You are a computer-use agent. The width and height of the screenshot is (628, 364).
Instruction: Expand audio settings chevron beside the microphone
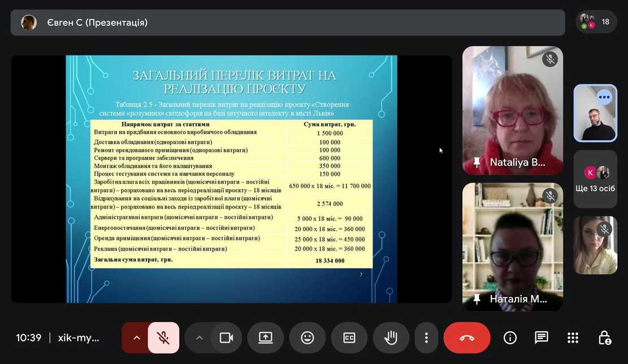pyautogui.click(x=136, y=338)
